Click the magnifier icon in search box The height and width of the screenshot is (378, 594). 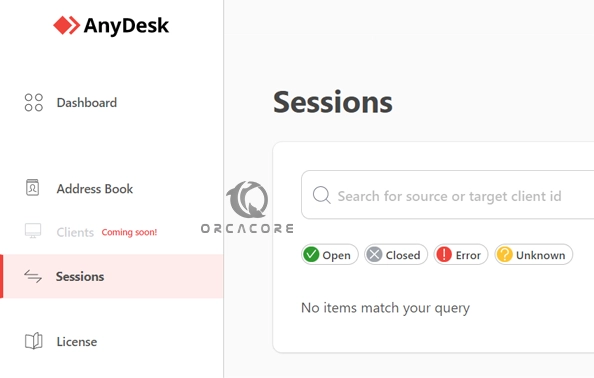click(x=322, y=195)
